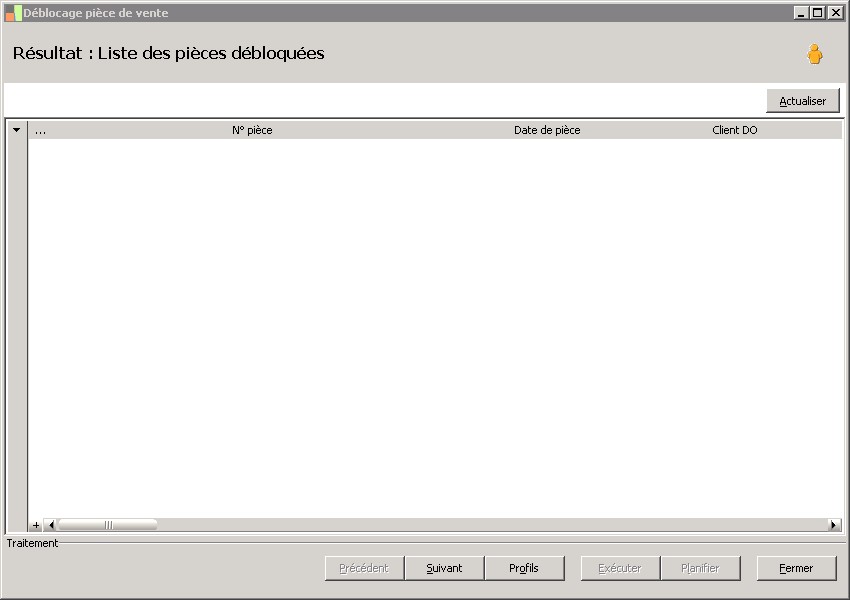850x600 pixels.
Task: Minimize the Déblocage pièce de vente window
Action: 801,12
